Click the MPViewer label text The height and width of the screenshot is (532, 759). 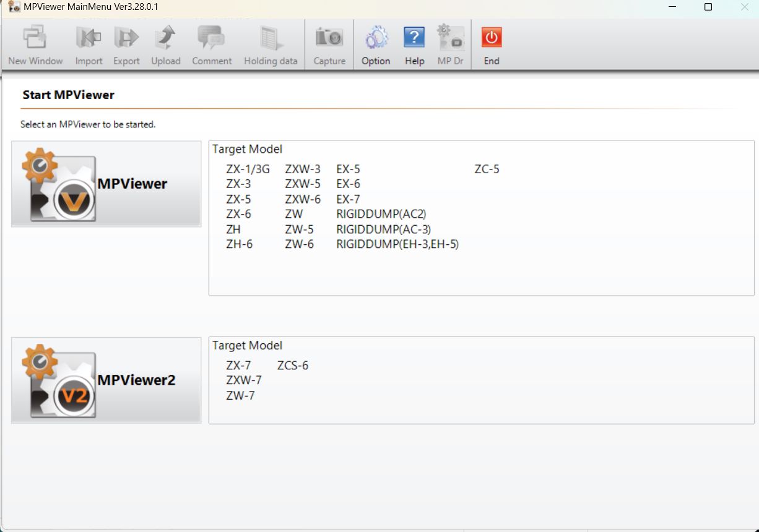point(132,184)
